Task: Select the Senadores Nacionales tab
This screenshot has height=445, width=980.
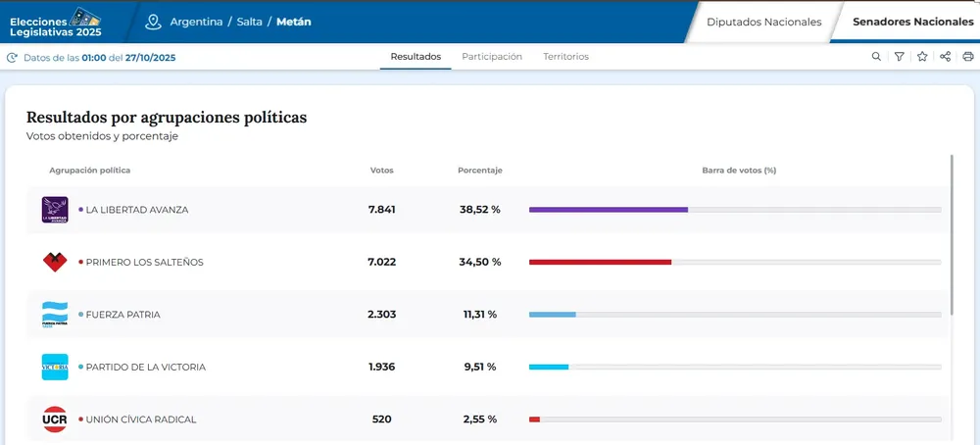Action: (x=911, y=22)
